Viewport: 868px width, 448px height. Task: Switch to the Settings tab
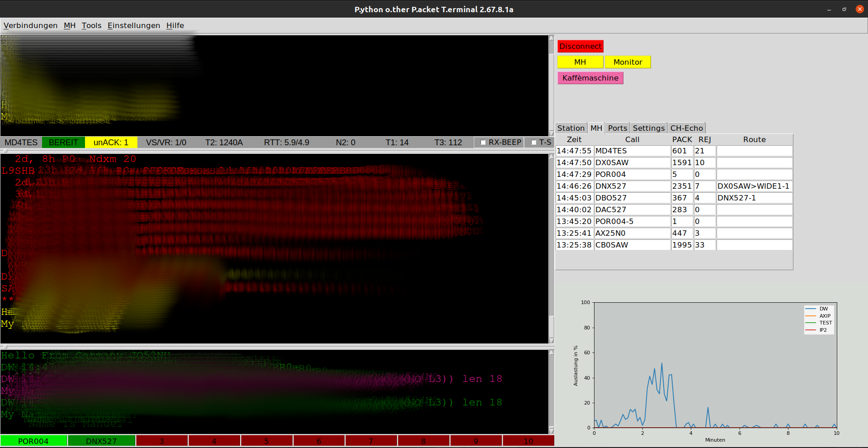[x=649, y=128]
